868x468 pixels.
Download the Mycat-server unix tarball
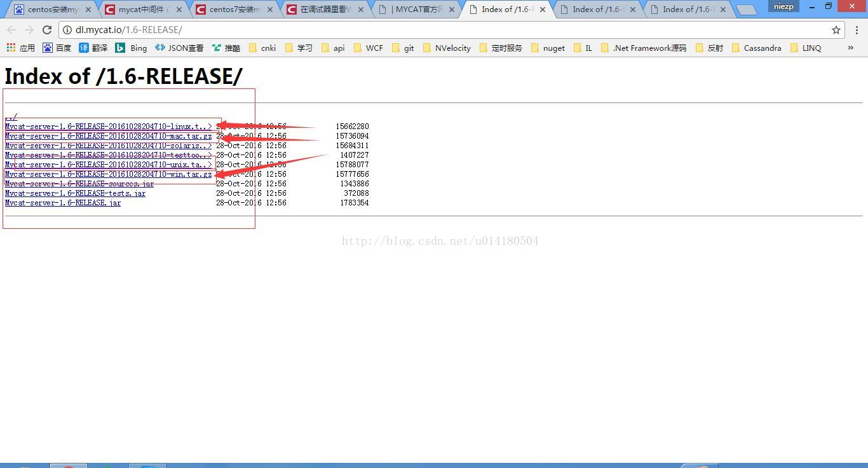(x=108, y=164)
